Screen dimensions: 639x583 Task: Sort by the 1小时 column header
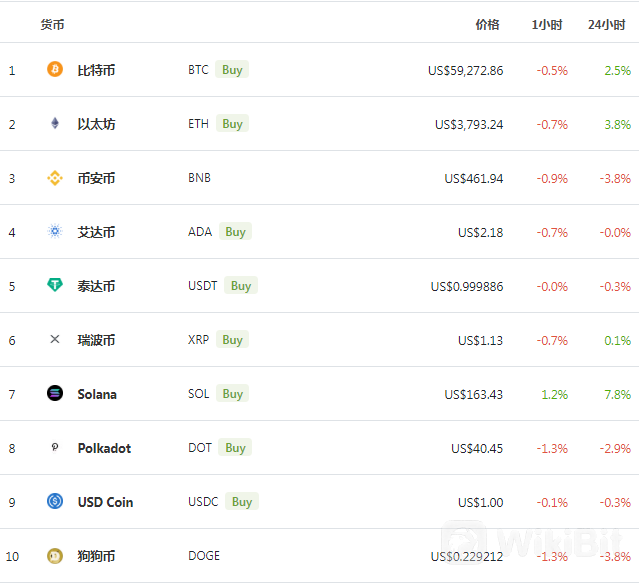[x=547, y=25]
